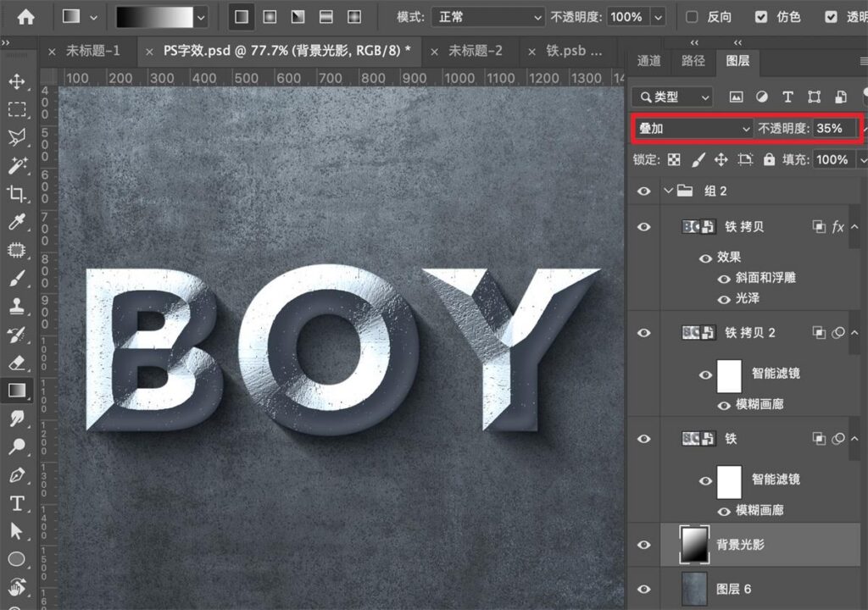Click the gradient preview swatch
The image size is (868, 610).
click(154, 17)
